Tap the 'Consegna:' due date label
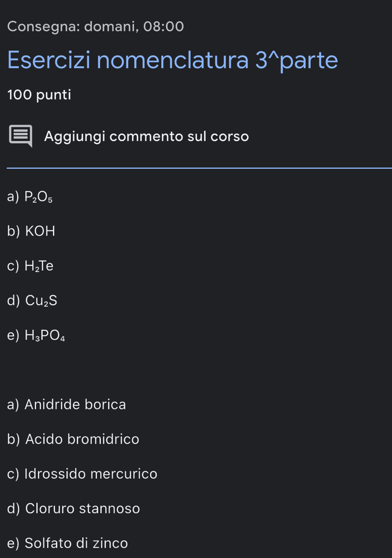The height and width of the screenshot is (558, 392). [44, 27]
